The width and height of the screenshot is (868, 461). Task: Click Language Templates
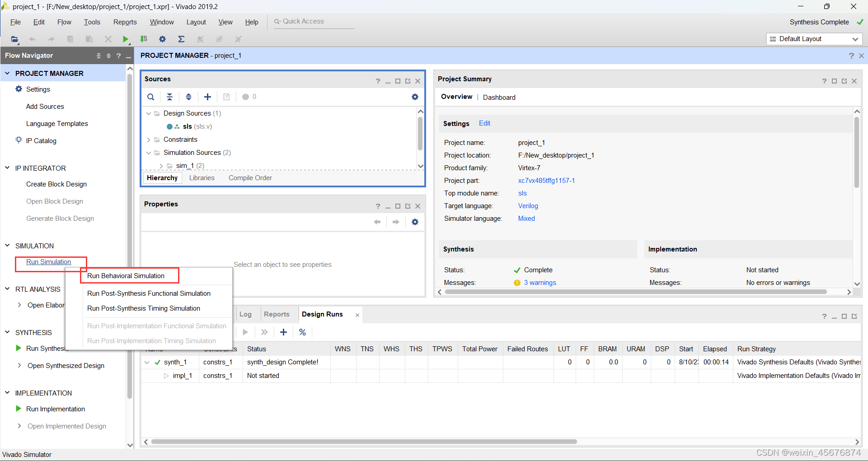point(57,124)
